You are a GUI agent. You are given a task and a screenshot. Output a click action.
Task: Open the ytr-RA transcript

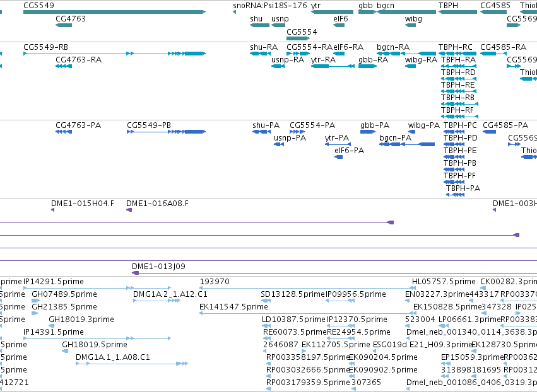[323, 60]
